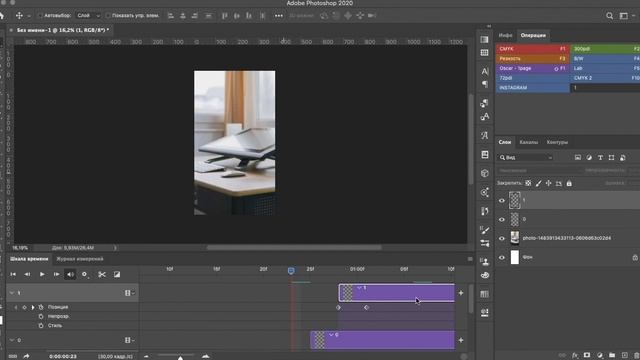Toggle audio playback speaker button
This screenshot has width=640, height=360.
click(70, 274)
